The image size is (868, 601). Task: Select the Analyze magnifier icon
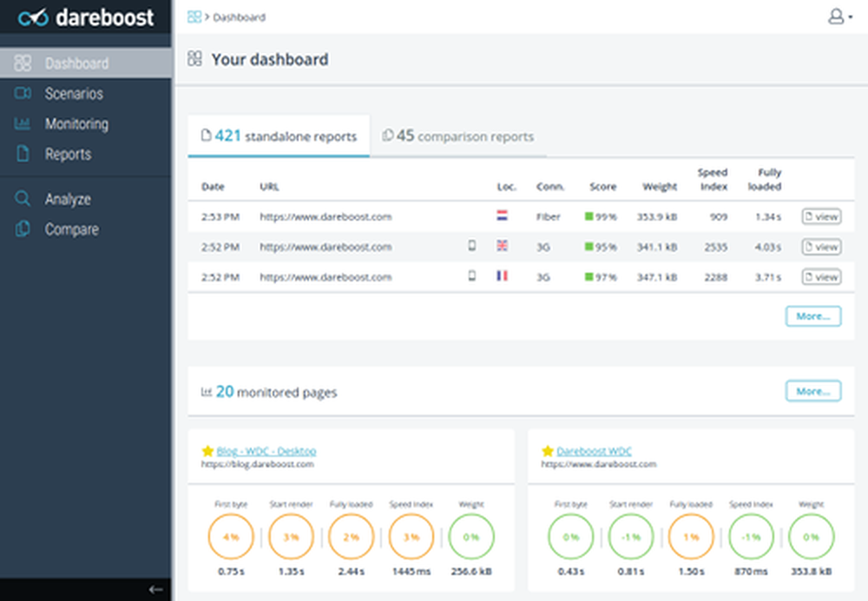tap(23, 198)
